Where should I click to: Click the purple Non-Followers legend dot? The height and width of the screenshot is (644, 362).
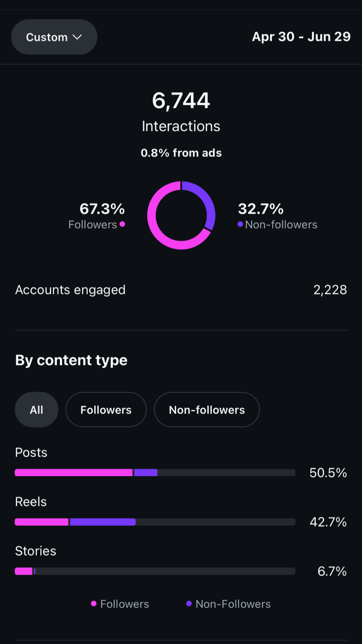(189, 604)
